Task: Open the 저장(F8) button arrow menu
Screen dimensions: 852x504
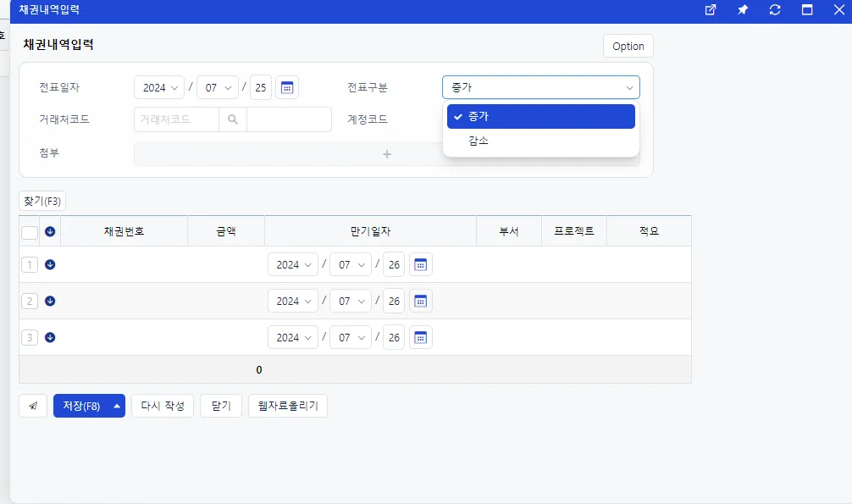Action: [117, 406]
